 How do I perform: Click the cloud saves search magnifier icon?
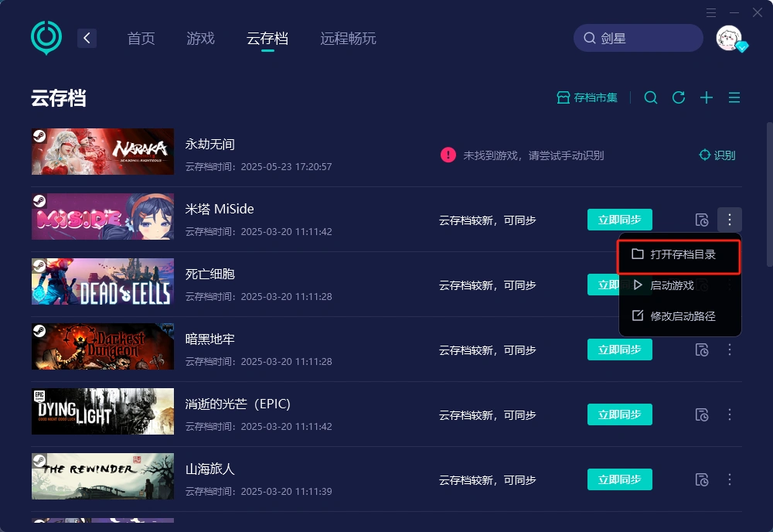(x=651, y=97)
